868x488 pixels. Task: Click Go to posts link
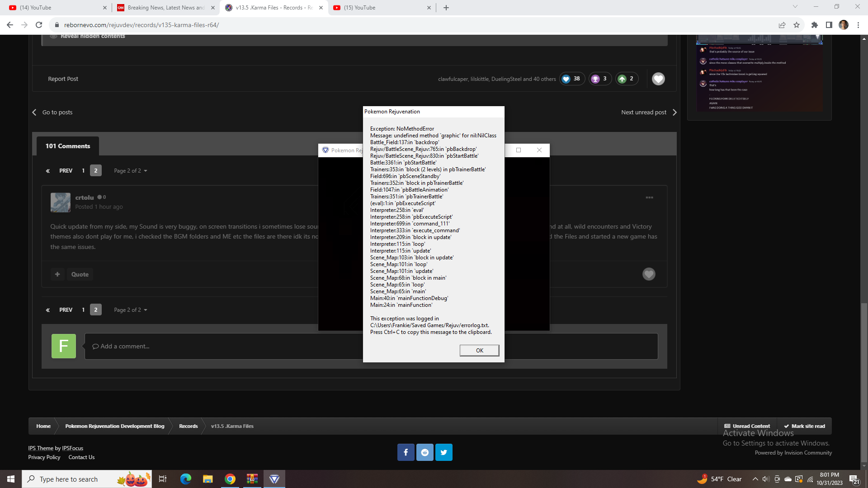tap(52, 112)
